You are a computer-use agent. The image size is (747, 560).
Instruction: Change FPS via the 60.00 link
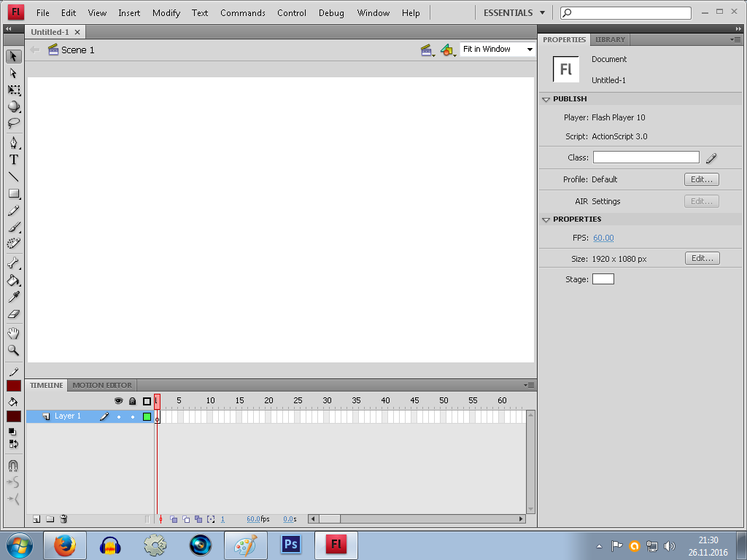tap(603, 237)
